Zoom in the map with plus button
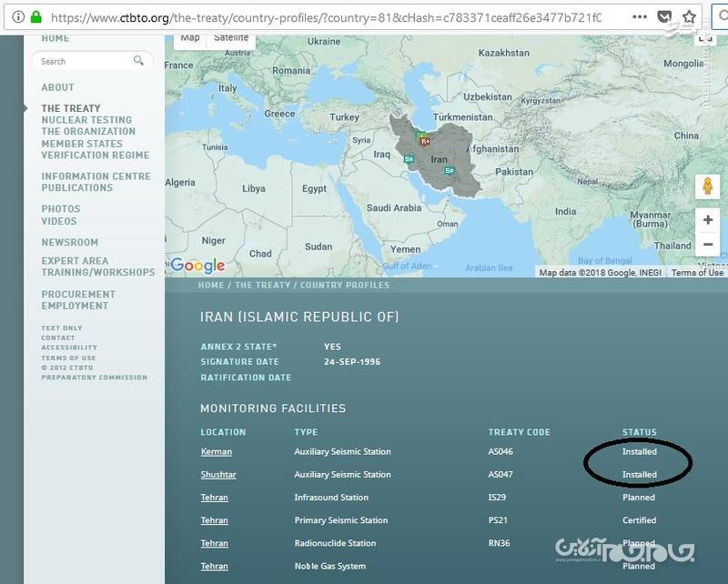The image size is (728, 584). (707, 220)
